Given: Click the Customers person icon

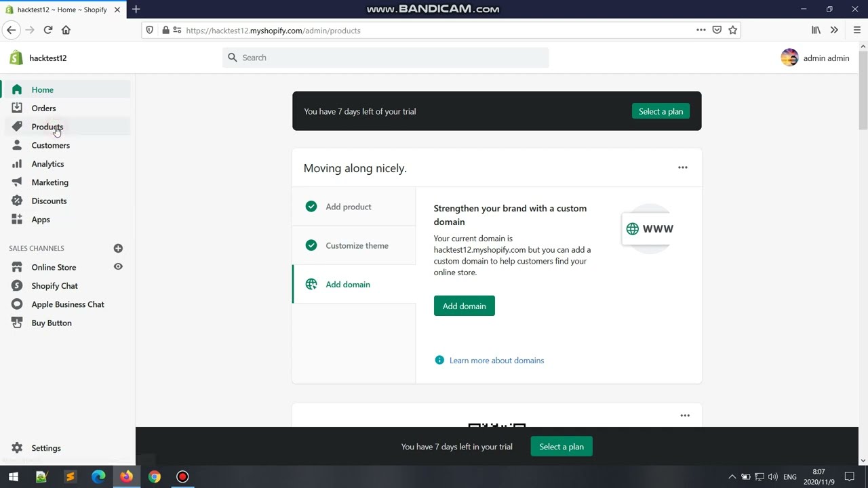Looking at the screenshot, I should (17, 145).
